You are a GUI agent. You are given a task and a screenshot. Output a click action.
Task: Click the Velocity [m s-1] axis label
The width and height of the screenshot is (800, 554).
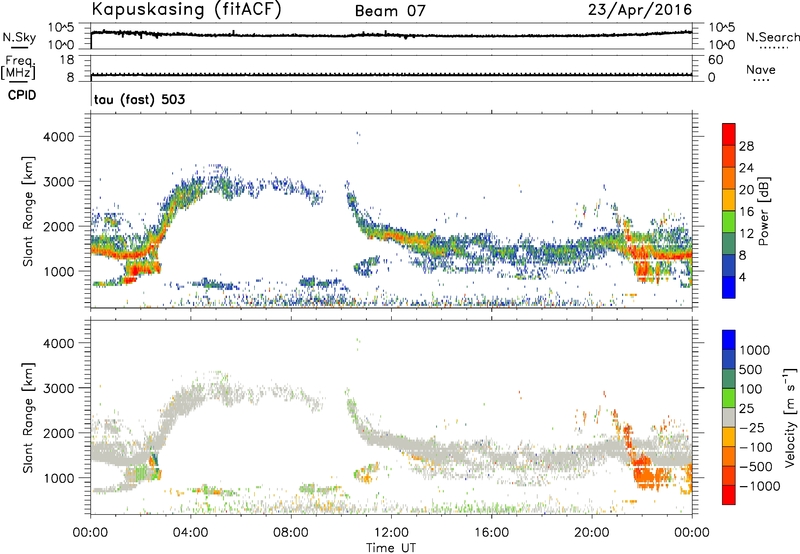tap(790, 417)
